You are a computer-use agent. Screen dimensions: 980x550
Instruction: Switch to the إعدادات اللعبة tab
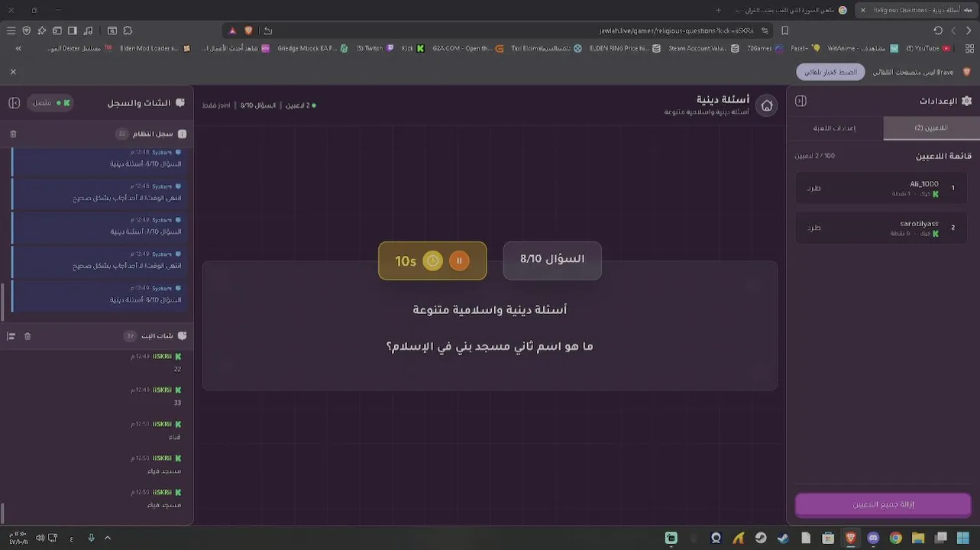pos(834,128)
